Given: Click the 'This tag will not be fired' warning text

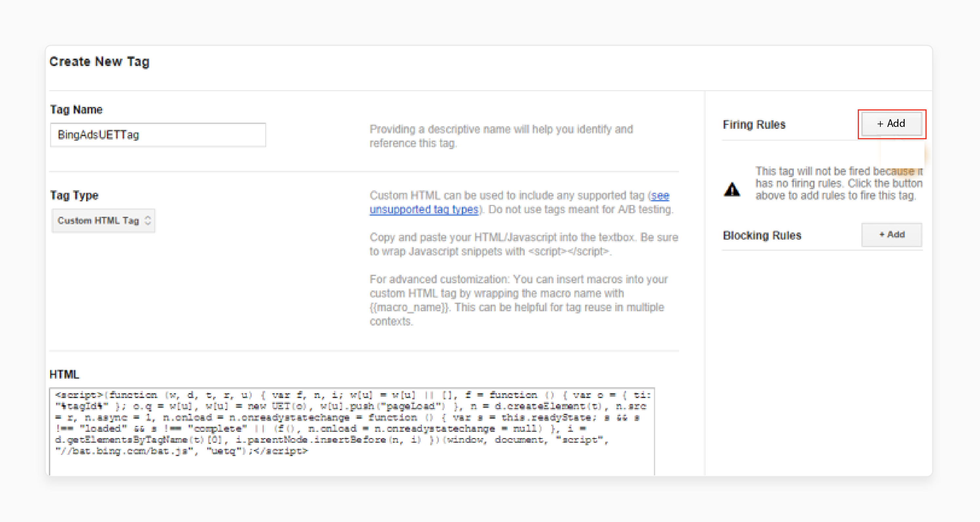Looking at the screenshot, I should [x=839, y=183].
